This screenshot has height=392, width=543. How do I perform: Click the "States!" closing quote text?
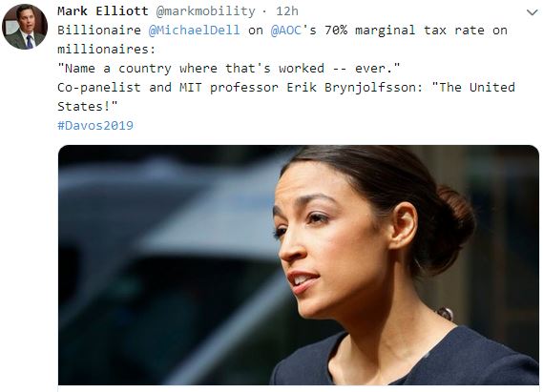click(88, 106)
